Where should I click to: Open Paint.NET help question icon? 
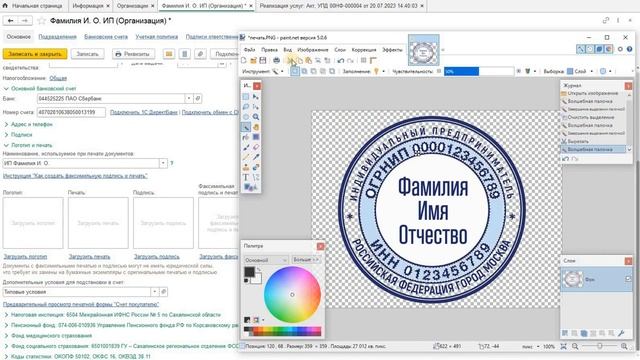(629, 49)
